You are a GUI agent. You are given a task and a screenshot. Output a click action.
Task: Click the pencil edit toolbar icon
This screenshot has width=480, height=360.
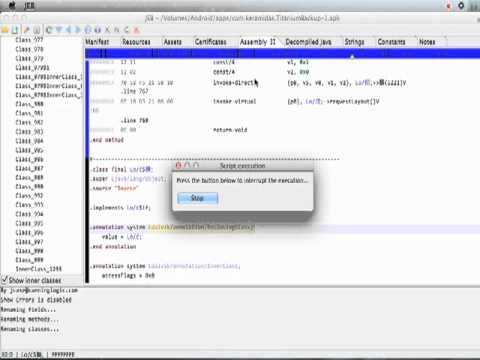tap(27, 30)
